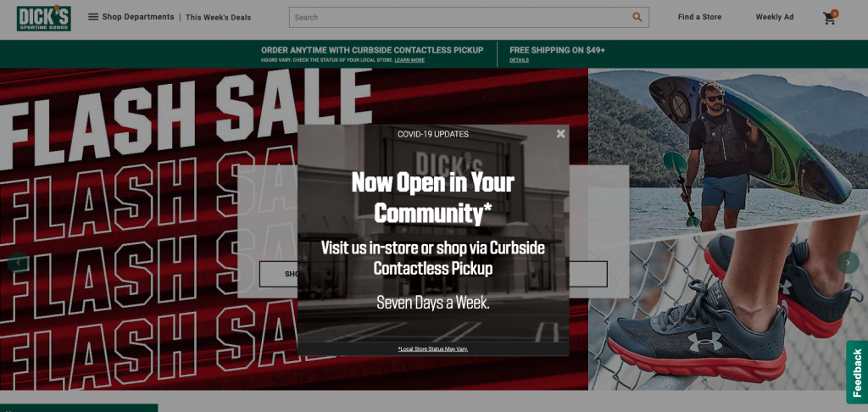Click the 'COVID-19 UPDATES' popup title

(x=433, y=134)
